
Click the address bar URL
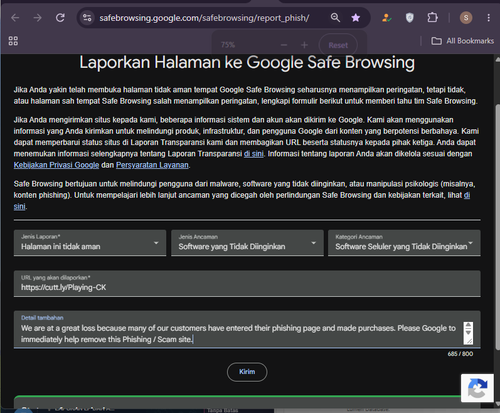click(x=204, y=18)
